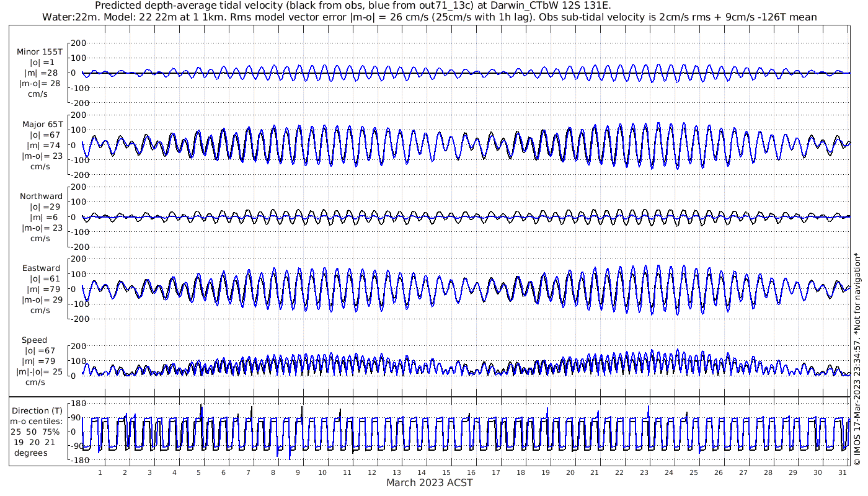
Task: Select the 'Major 65T' panel label
Action: point(42,124)
